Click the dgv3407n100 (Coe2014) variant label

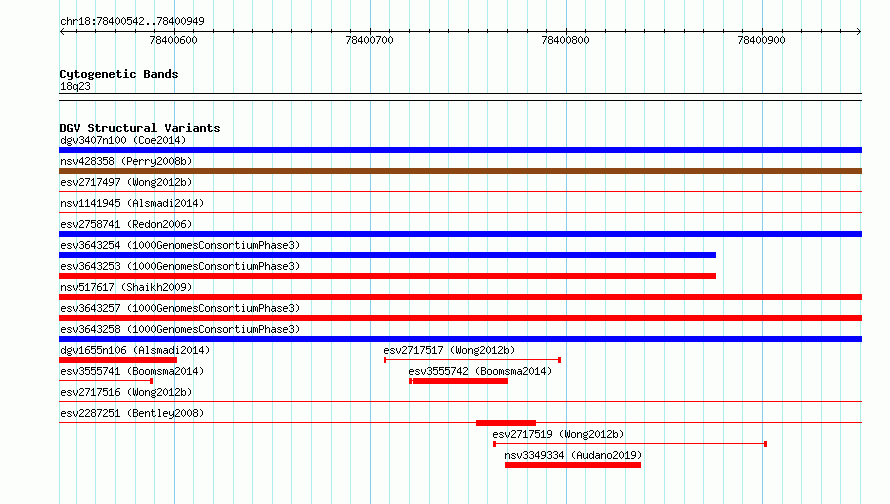123,140
